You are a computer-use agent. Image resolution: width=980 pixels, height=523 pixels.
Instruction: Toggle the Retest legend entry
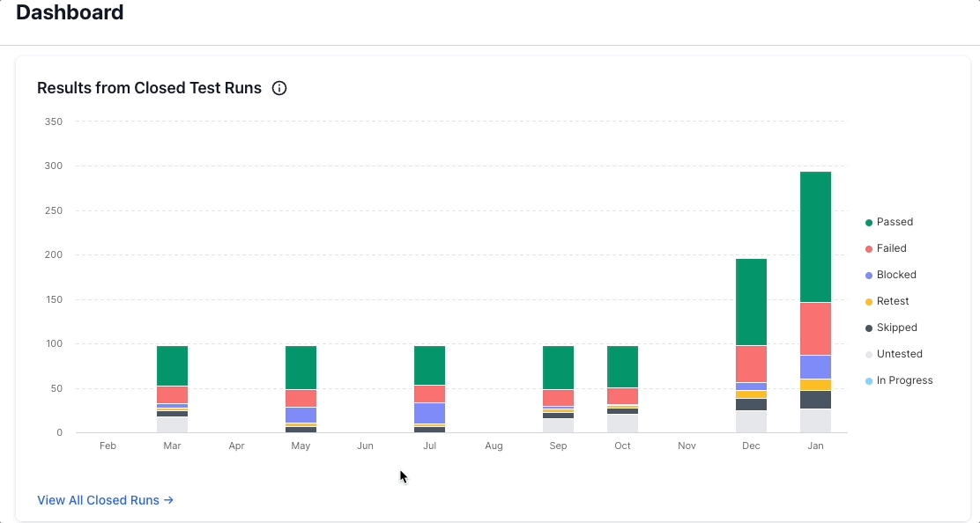tap(892, 301)
